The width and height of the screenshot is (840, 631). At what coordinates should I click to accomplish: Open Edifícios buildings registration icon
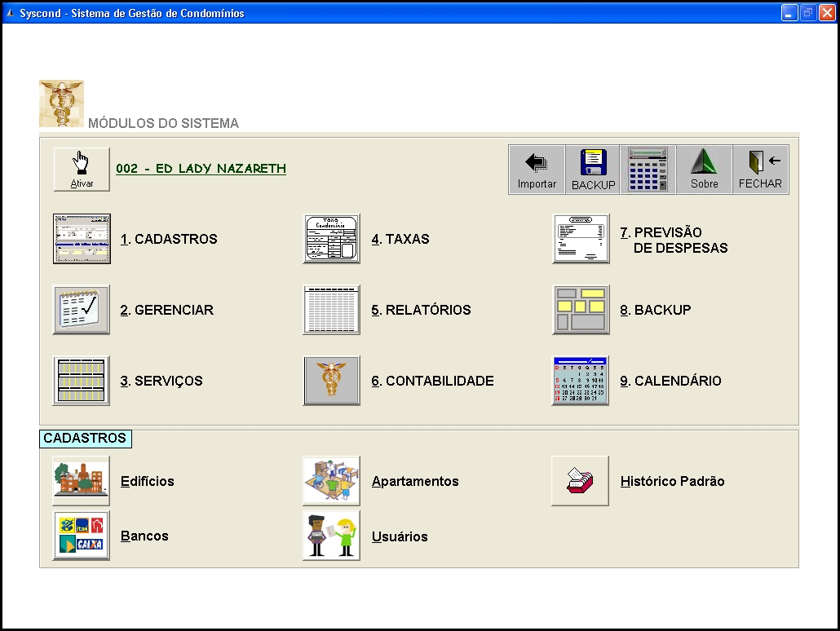82,481
